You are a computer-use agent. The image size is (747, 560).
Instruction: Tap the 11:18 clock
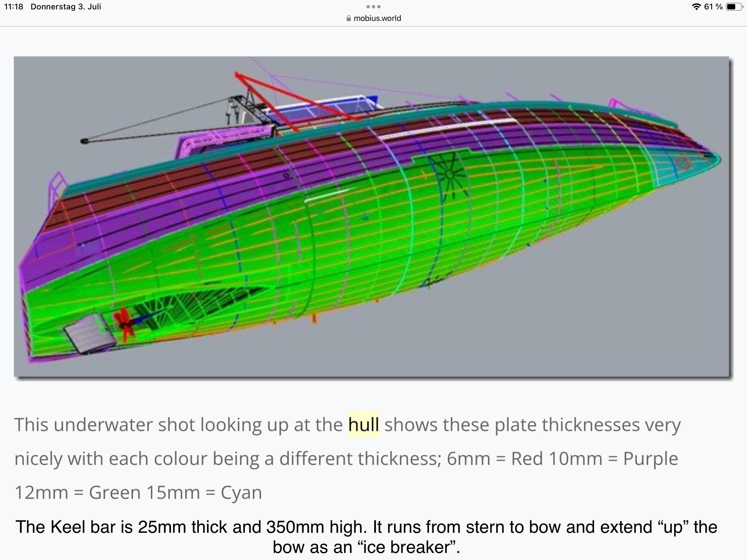13,7
